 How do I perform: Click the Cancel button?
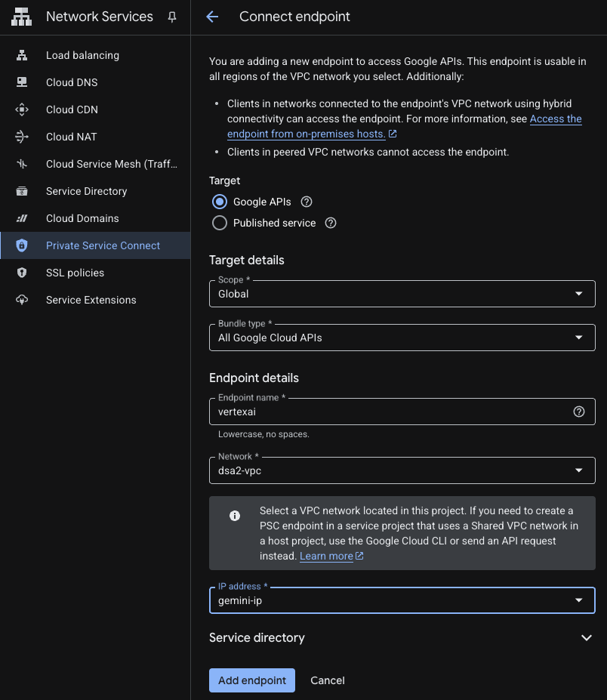click(x=328, y=680)
